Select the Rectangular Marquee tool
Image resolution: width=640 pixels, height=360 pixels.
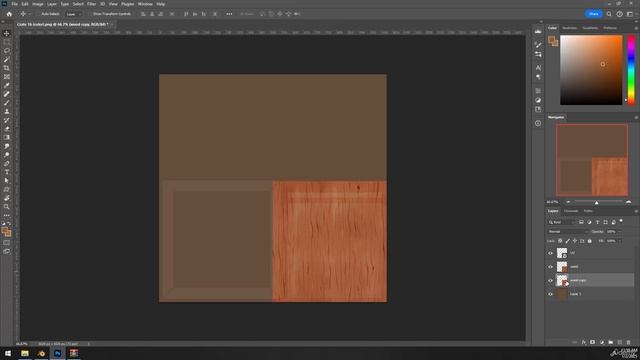pyautogui.click(x=7, y=42)
